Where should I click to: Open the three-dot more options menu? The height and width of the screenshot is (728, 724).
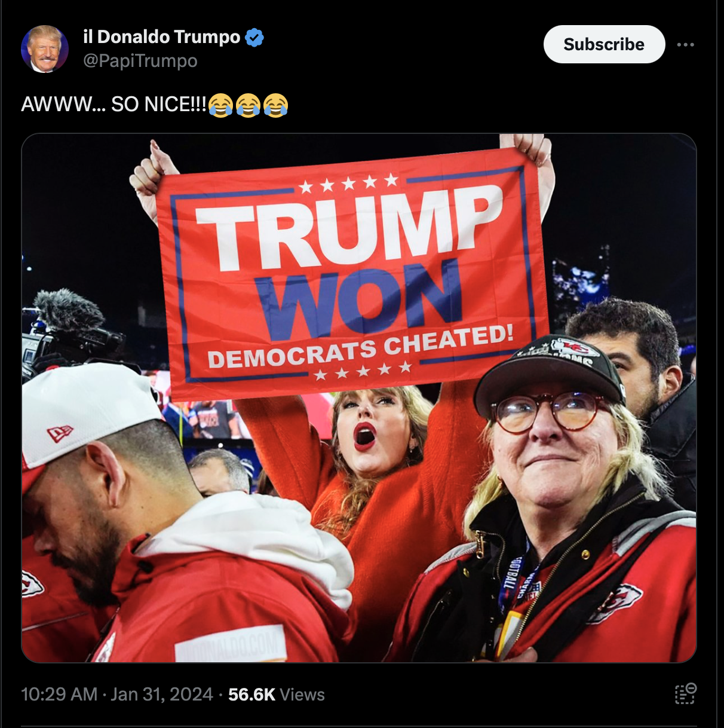[685, 45]
